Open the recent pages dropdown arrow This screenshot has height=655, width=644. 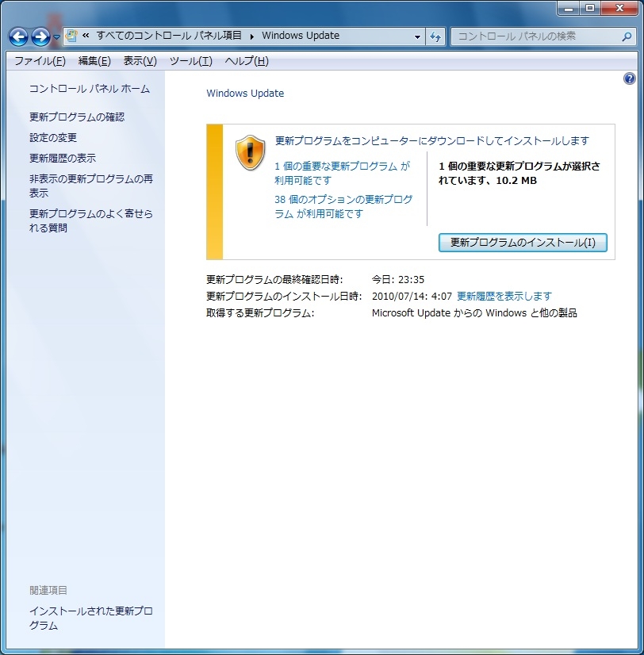pyautogui.click(x=57, y=37)
